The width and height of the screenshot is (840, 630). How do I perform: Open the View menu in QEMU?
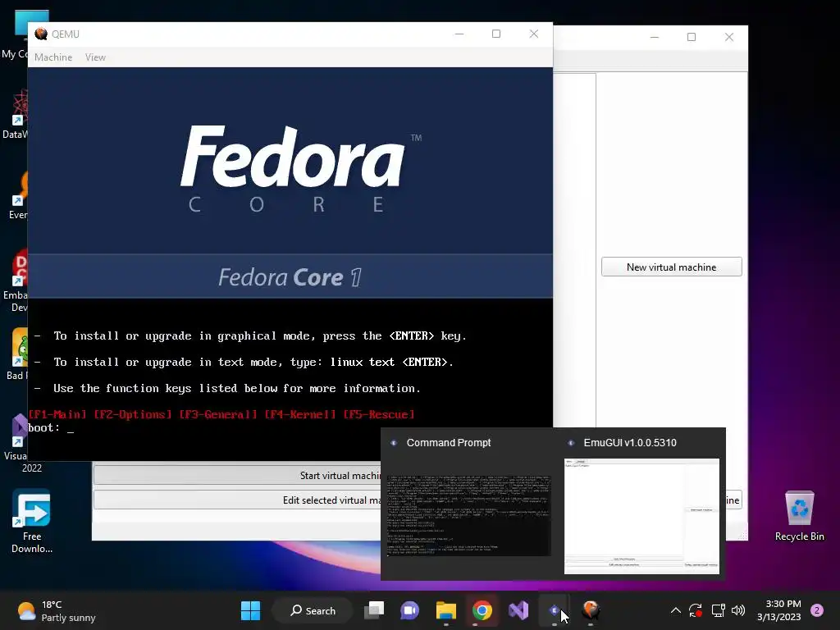pos(95,57)
